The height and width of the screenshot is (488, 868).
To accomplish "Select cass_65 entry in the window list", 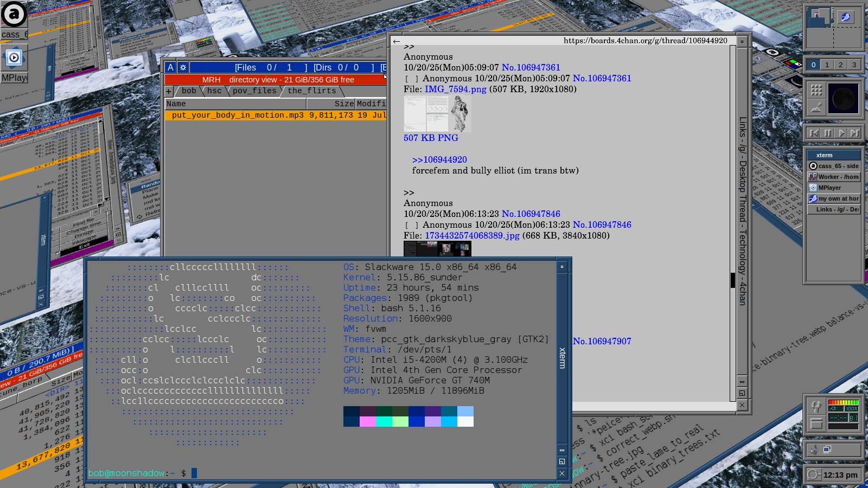I will click(x=834, y=166).
